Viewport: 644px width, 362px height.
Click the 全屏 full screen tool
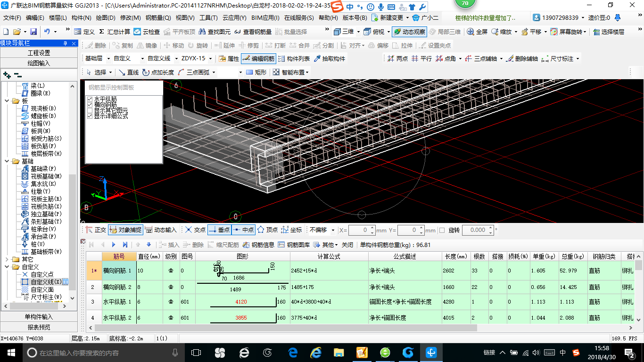(x=477, y=32)
